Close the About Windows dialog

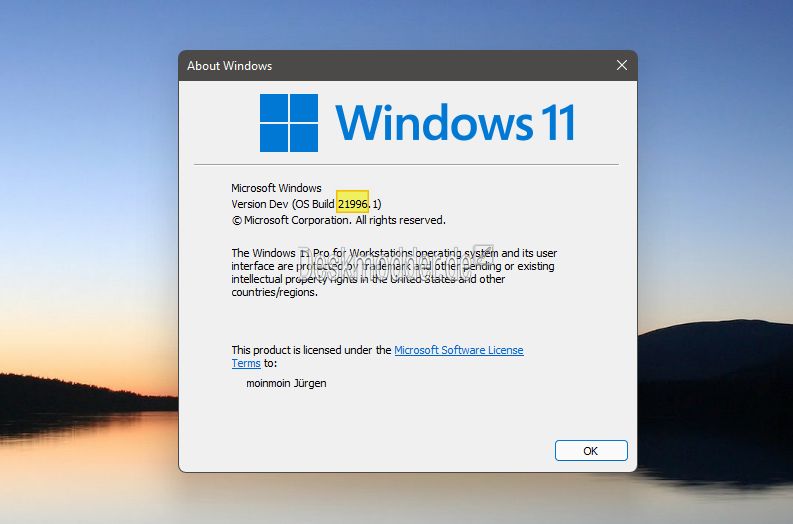point(622,65)
